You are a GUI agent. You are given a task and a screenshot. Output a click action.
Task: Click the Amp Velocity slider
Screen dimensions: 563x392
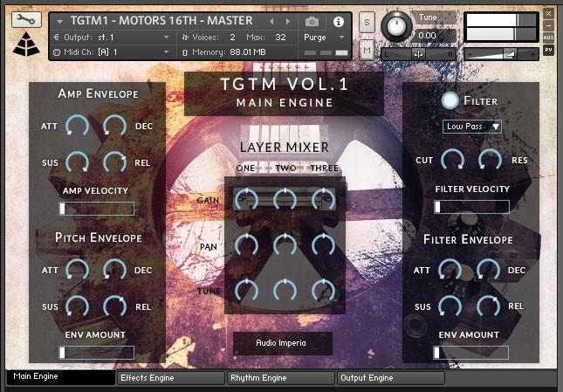pos(96,209)
